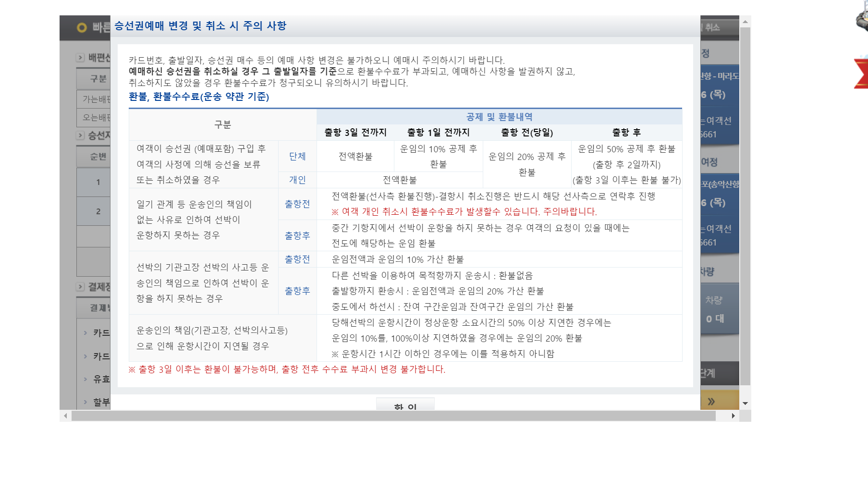
Task: Click the orange circle icon in header
Action: pyautogui.click(x=82, y=27)
